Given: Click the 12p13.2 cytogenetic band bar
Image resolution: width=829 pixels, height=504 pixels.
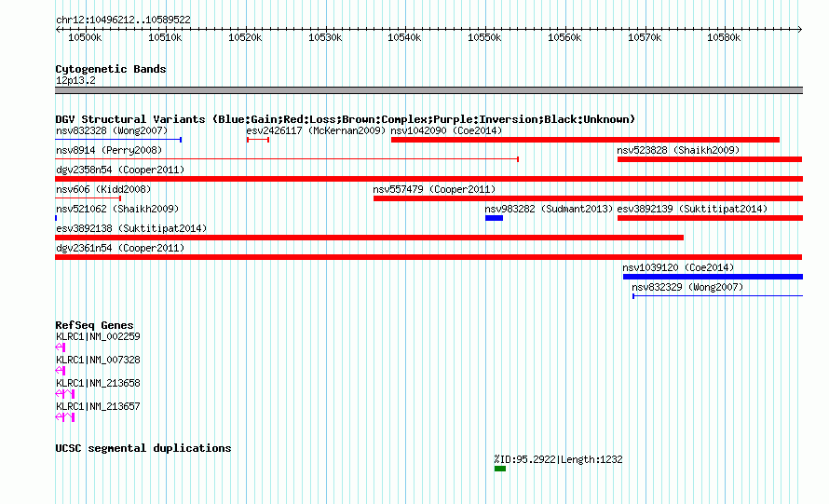Looking at the screenshot, I should (428, 90).
